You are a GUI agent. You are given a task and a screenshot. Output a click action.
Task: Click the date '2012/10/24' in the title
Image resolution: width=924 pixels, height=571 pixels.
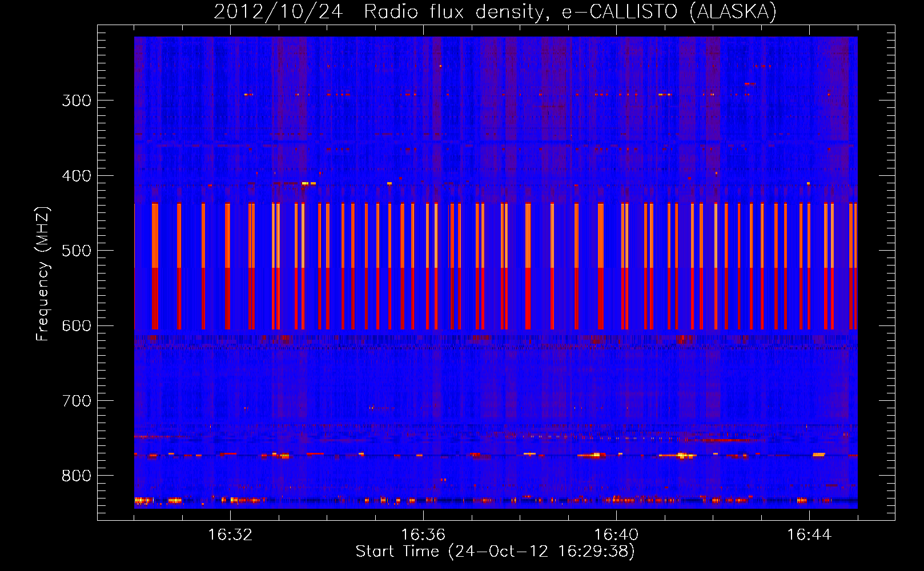(x=278, y=12)
